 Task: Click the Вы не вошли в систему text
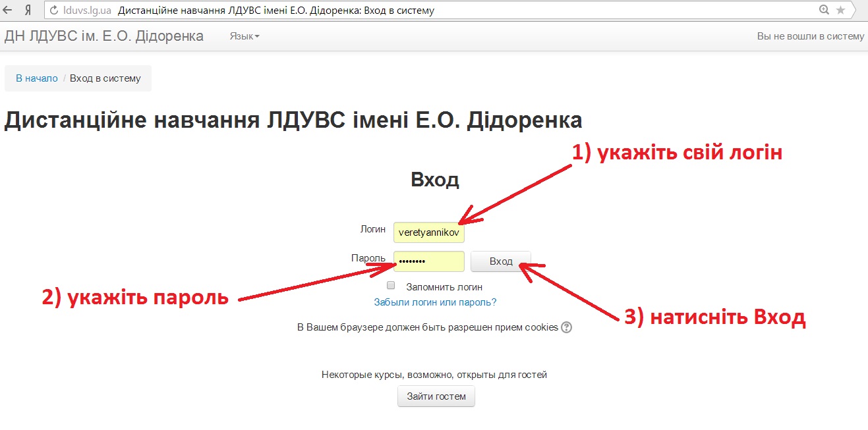[x=810, y=36]
